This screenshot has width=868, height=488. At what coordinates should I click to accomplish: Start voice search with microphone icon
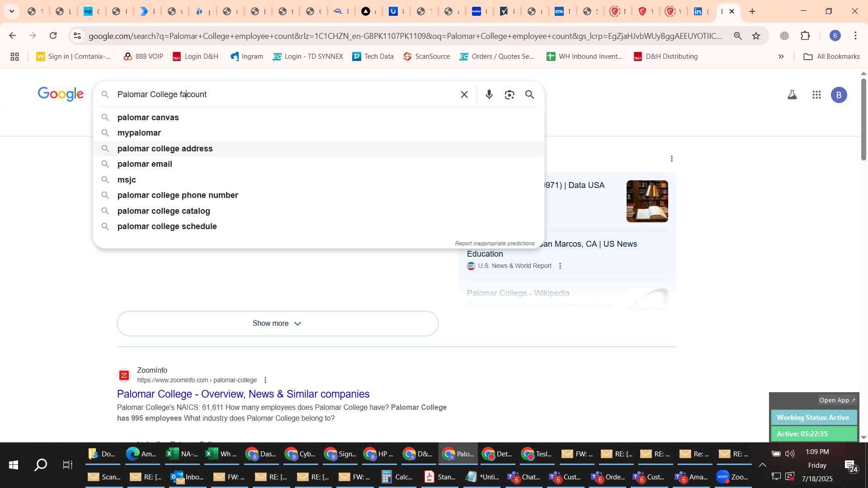point(489,94)
